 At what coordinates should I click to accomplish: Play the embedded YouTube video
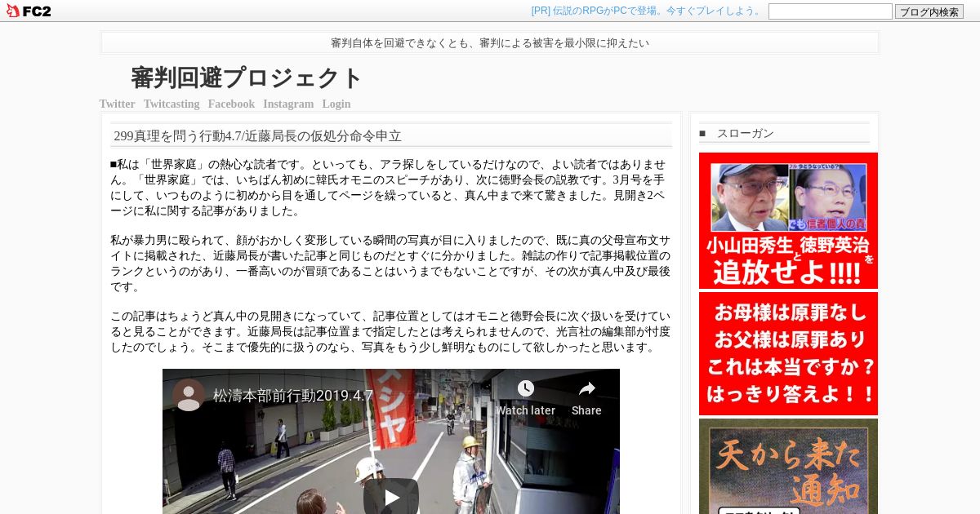391,496
